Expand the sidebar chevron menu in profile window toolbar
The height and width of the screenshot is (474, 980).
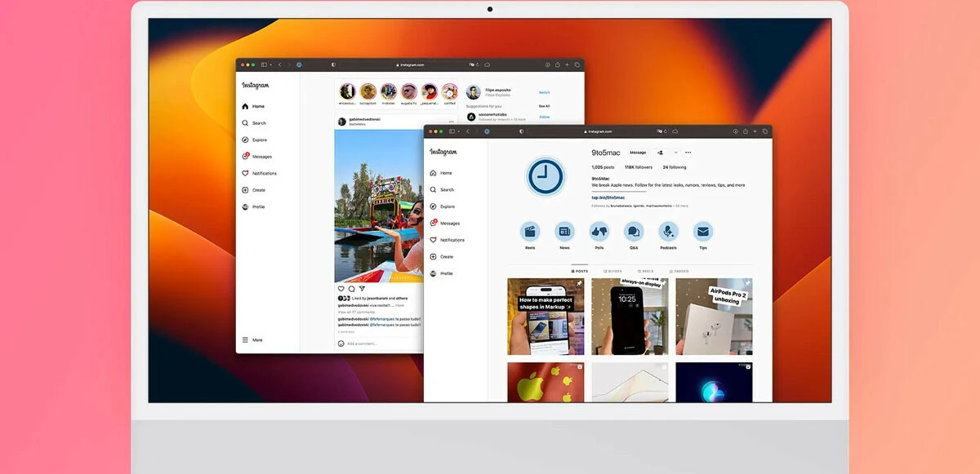pyautogui.click(x=457, y=131)
